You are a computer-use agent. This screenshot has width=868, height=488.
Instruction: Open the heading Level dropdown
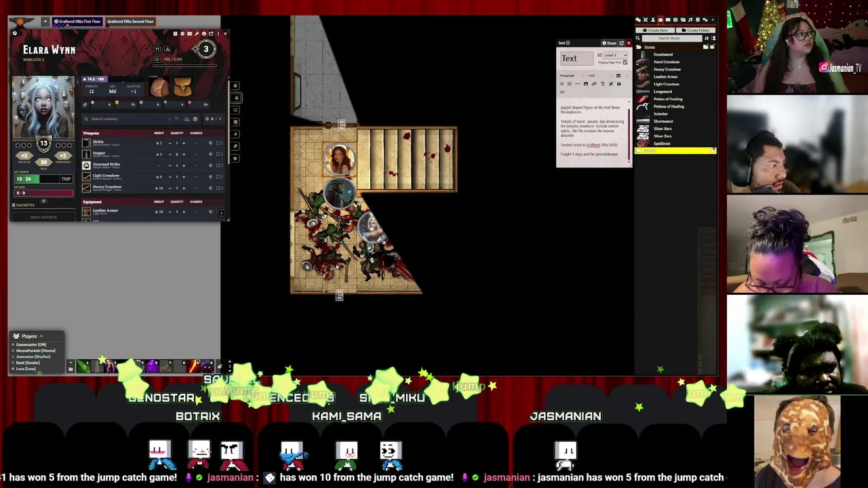tap(616, 56)
